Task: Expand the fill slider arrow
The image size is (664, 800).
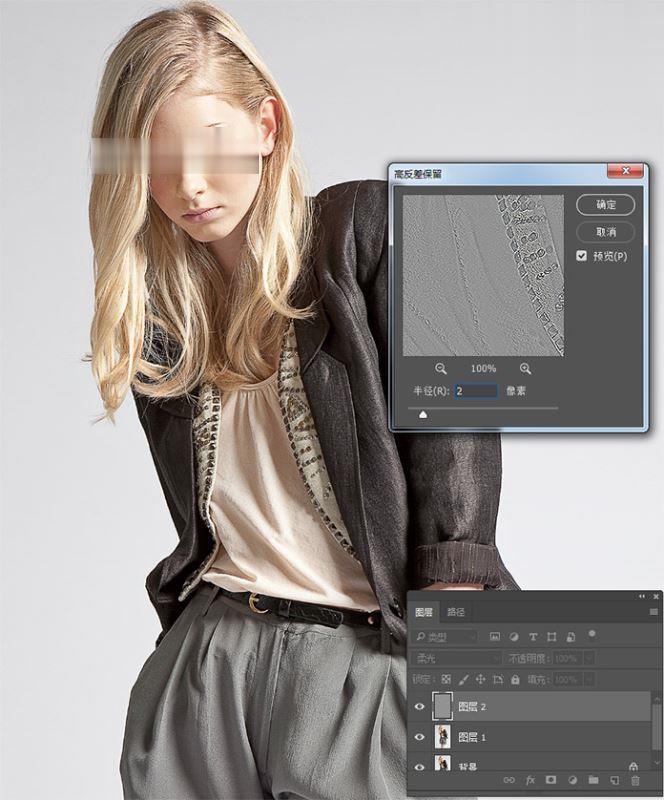Action: click(x=589, y=680)
